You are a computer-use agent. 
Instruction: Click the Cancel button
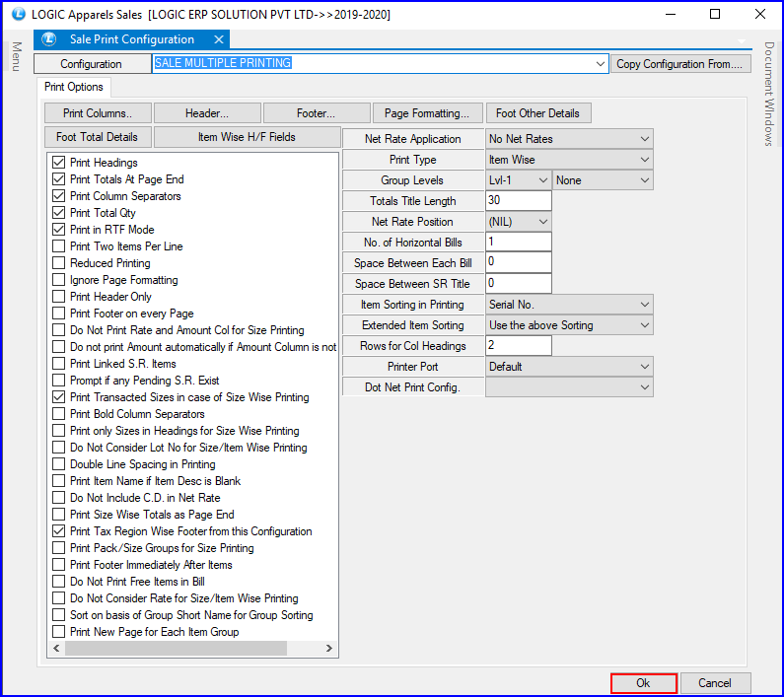[715, 683]
